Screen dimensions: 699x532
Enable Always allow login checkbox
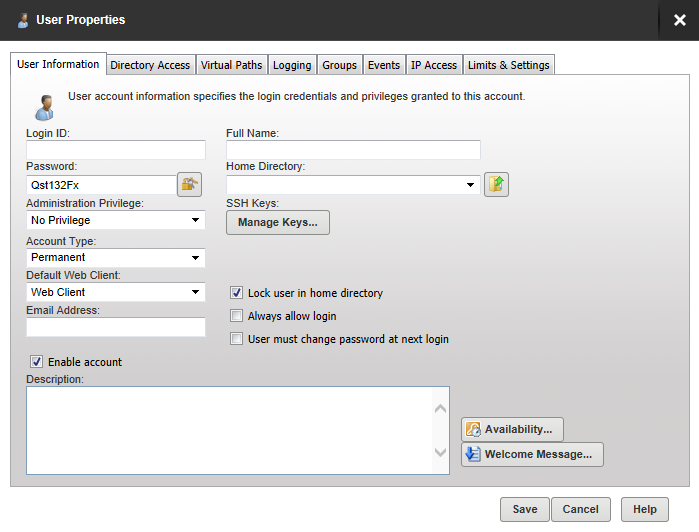(237, 316)
